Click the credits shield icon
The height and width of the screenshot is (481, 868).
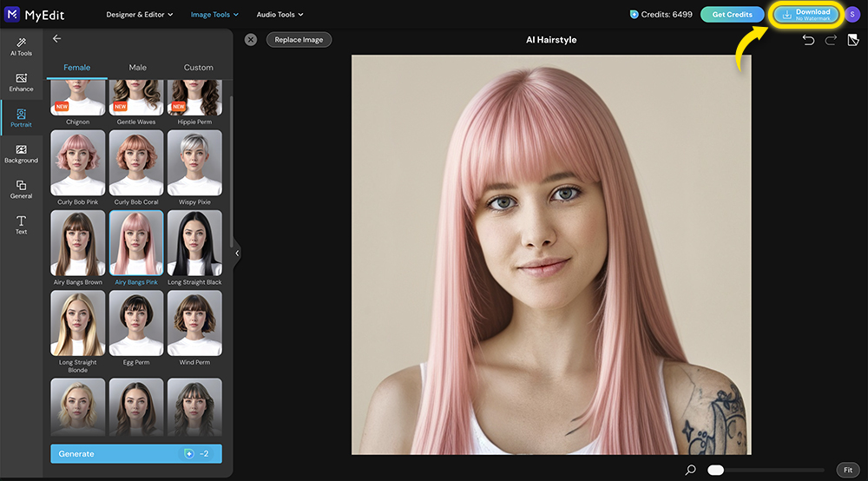point(634,15)
